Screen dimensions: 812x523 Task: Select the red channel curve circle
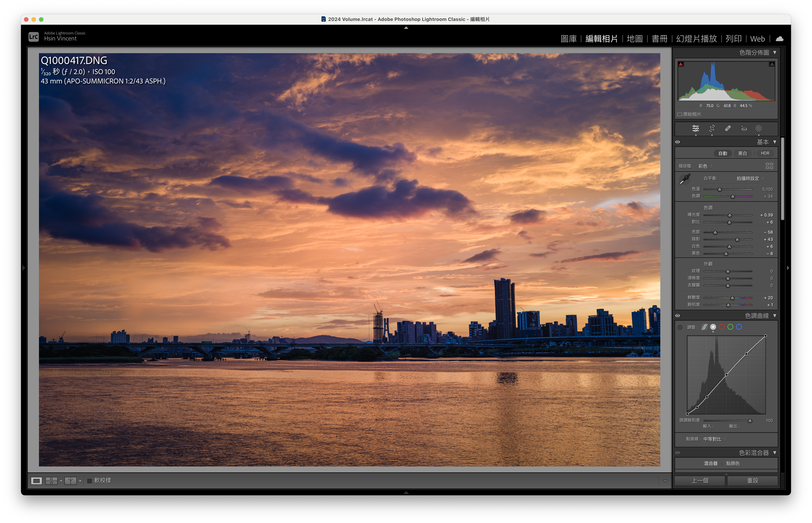(722, 327)
